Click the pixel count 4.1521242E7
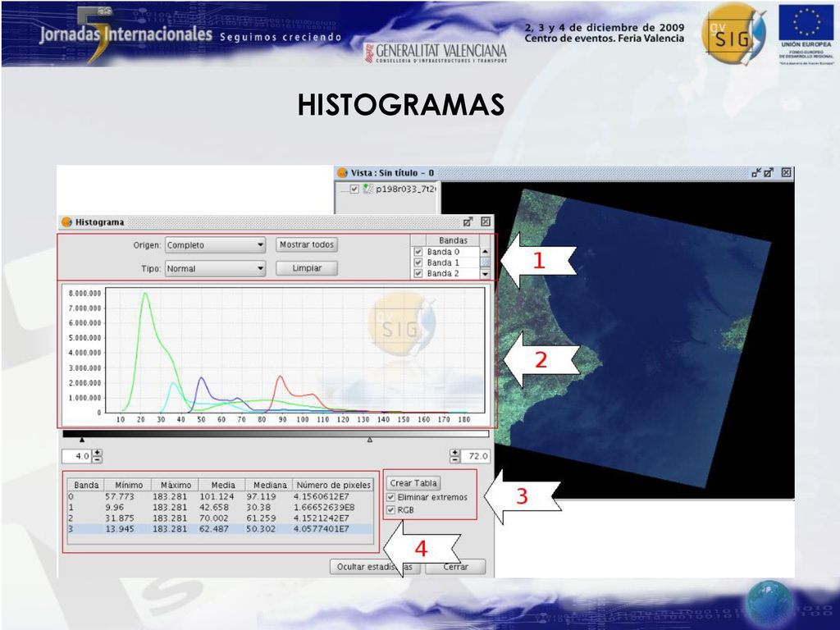 [322, 518]
